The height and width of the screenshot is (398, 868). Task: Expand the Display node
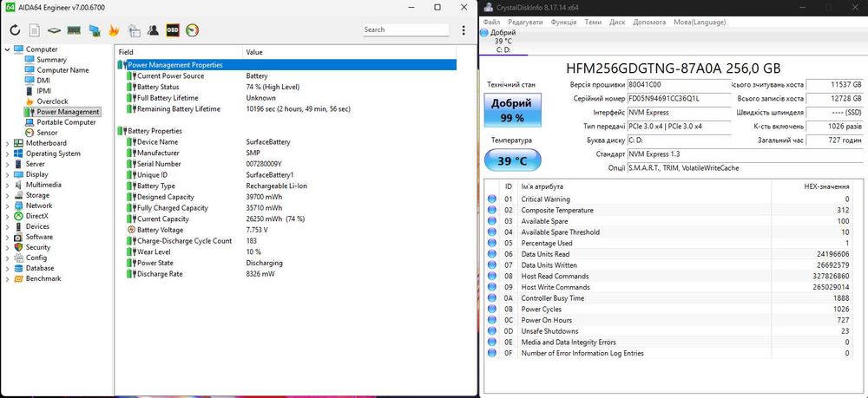tap(7, 174)
